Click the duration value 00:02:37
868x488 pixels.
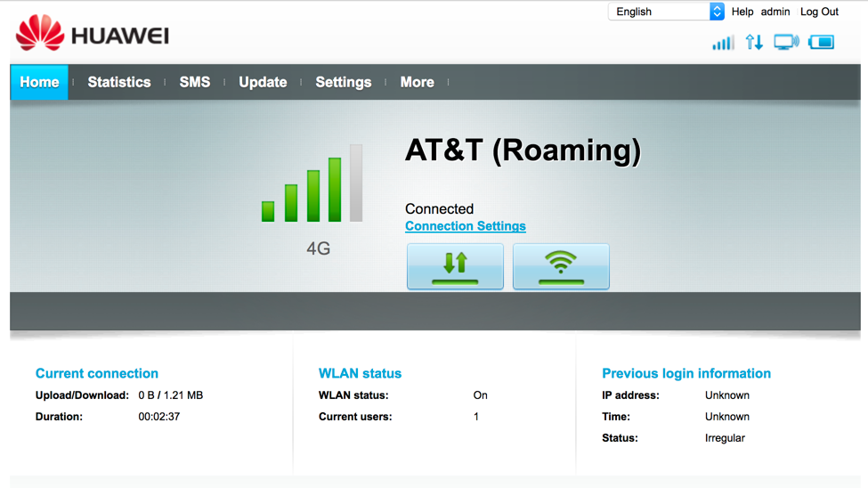158,417
